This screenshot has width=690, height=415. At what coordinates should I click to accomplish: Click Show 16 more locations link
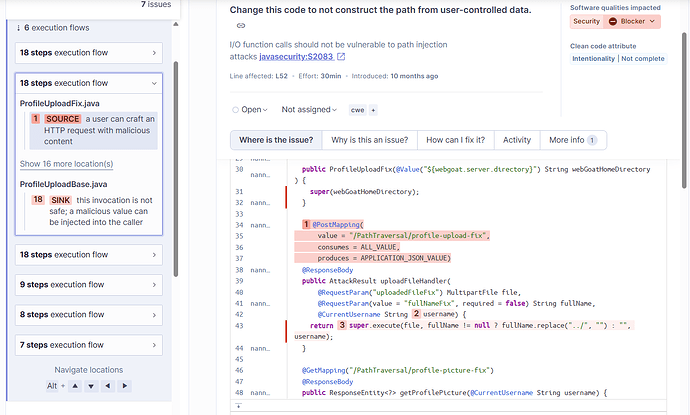66,164
